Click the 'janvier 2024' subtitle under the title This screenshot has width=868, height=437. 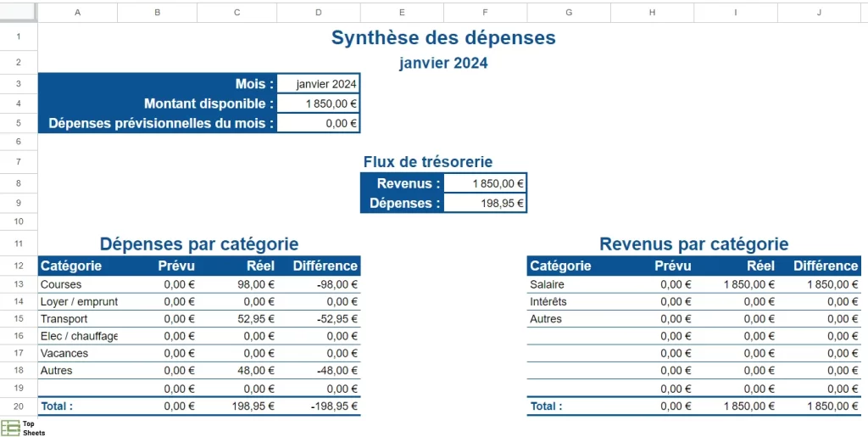[x=443, y=63]
